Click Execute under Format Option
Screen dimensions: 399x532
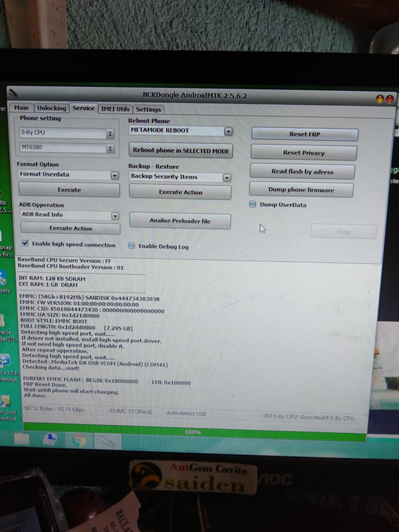69,190
